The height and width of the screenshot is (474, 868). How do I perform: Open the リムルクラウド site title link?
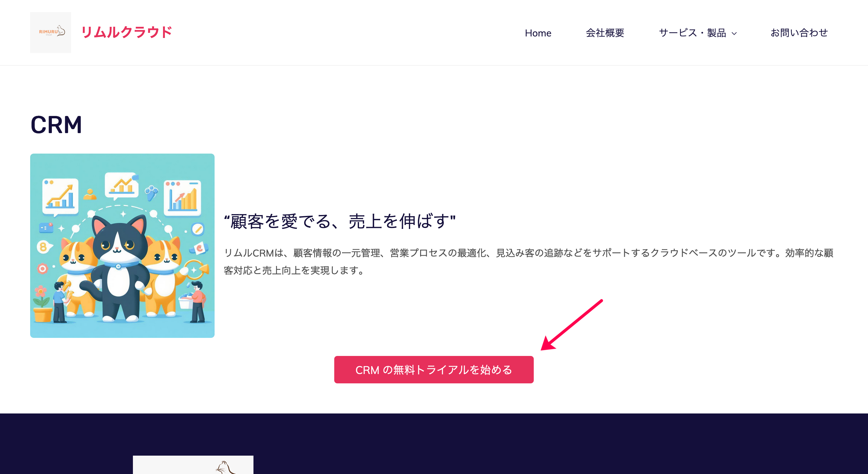click(126, 32)
